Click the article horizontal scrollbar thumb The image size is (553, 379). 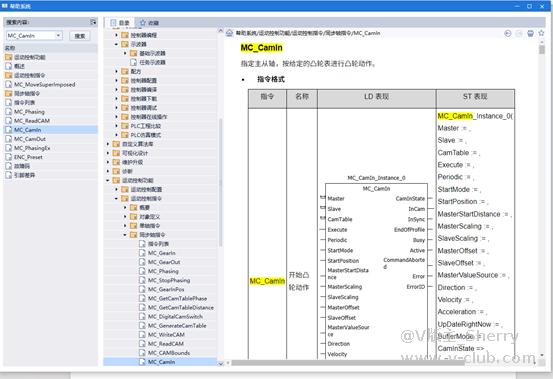[347, 362]
